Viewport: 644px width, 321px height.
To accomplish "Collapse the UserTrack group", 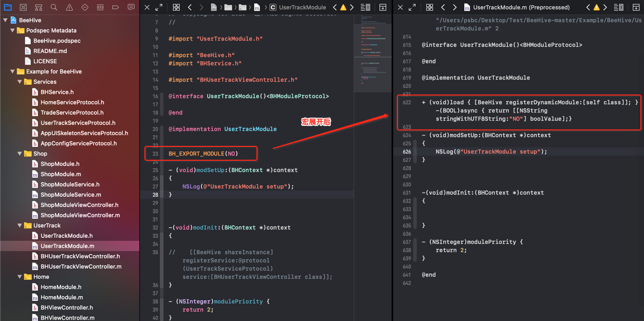I will tap(20, 225).
